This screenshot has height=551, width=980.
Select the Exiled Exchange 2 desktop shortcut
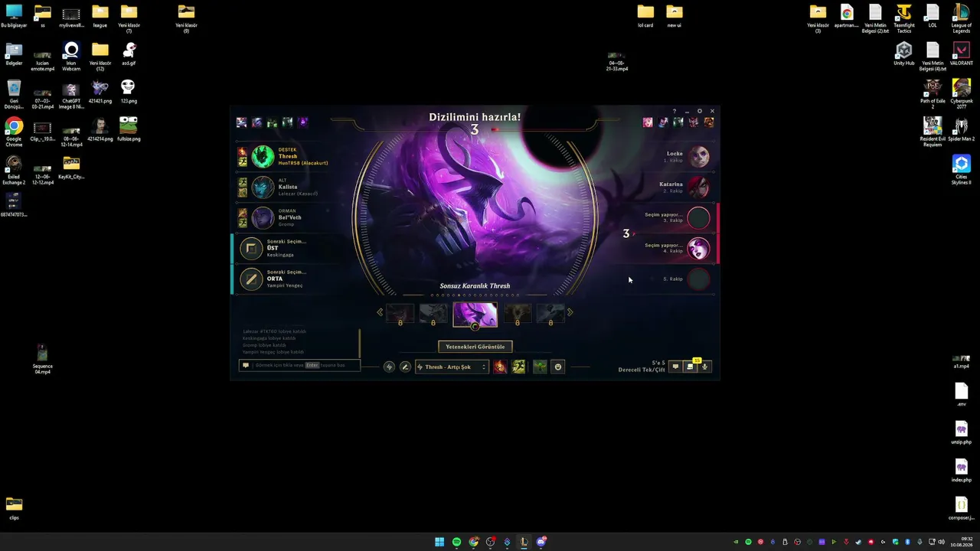(14, 170)
